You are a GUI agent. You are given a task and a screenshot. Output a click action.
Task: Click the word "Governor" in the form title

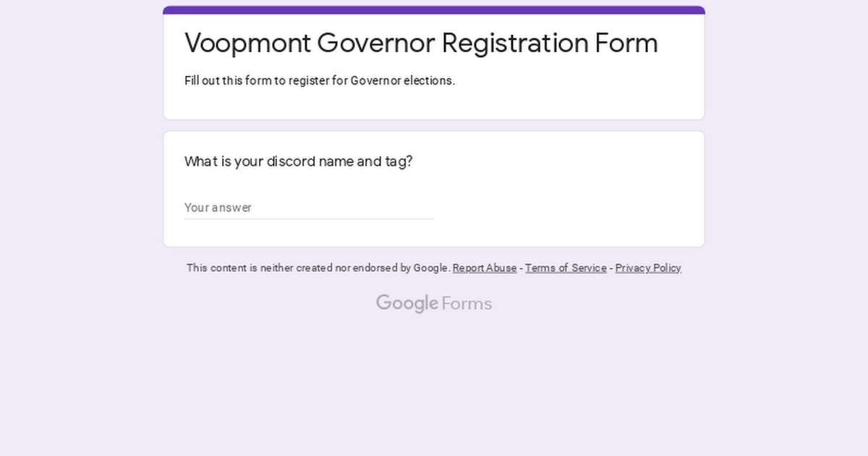[x=375, y=43]
